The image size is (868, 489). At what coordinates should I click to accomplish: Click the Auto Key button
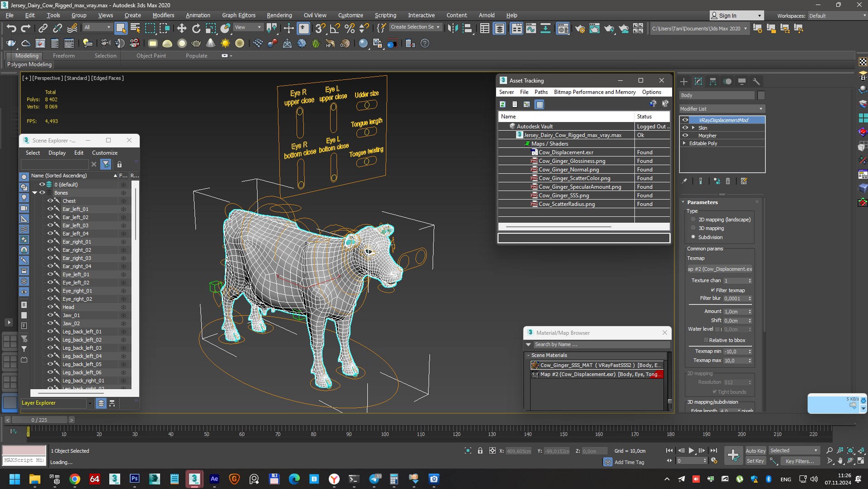pos(756,450)
